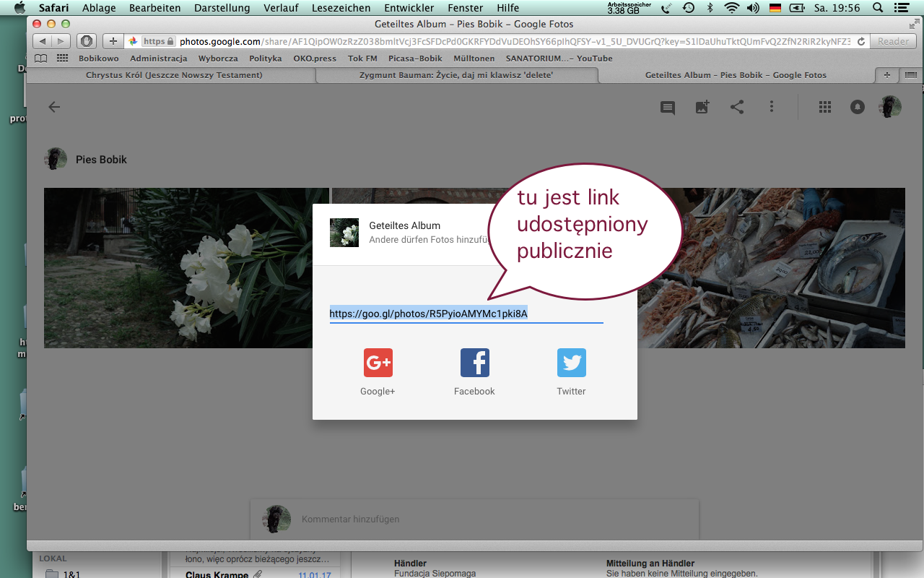Screen dimensions: 924x578
Task: Click the add photos to album icon
Action: [x=702, y=107]
